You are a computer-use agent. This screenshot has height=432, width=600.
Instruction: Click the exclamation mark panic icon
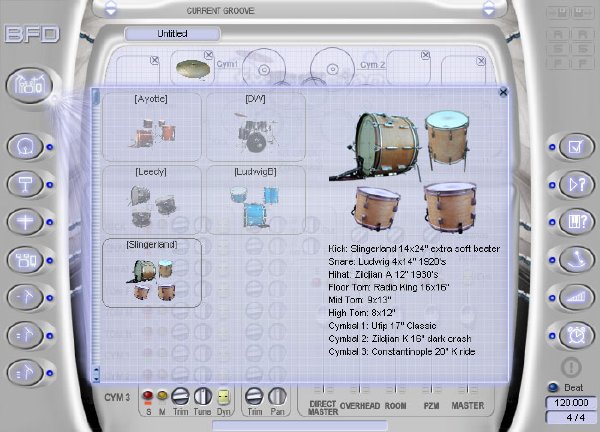(571, 367)
